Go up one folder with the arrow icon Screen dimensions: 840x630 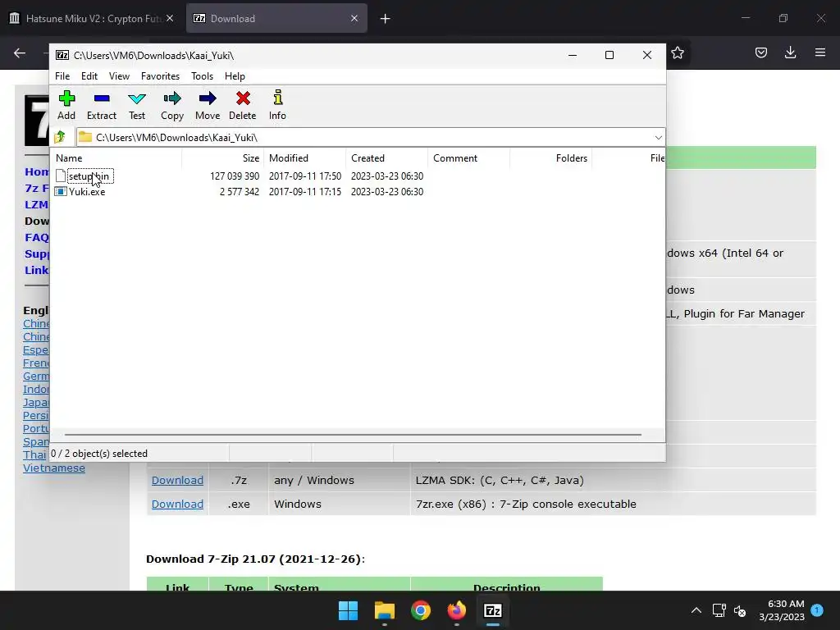point(60,137)
